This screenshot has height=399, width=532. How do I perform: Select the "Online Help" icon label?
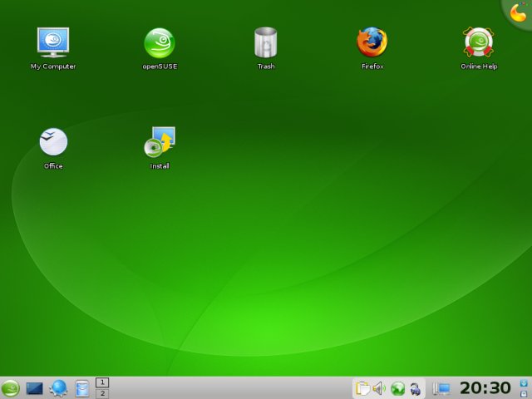click(x=479, y=66)
